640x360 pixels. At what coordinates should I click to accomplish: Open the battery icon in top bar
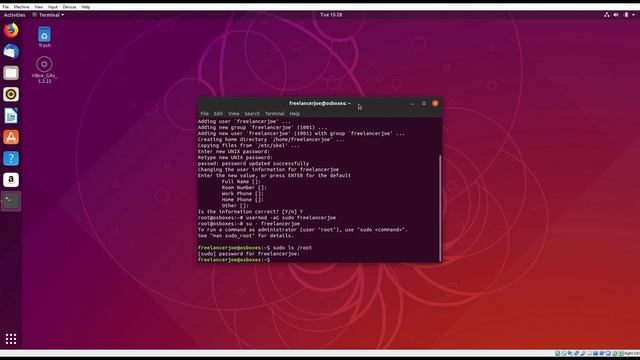point(626,15)
